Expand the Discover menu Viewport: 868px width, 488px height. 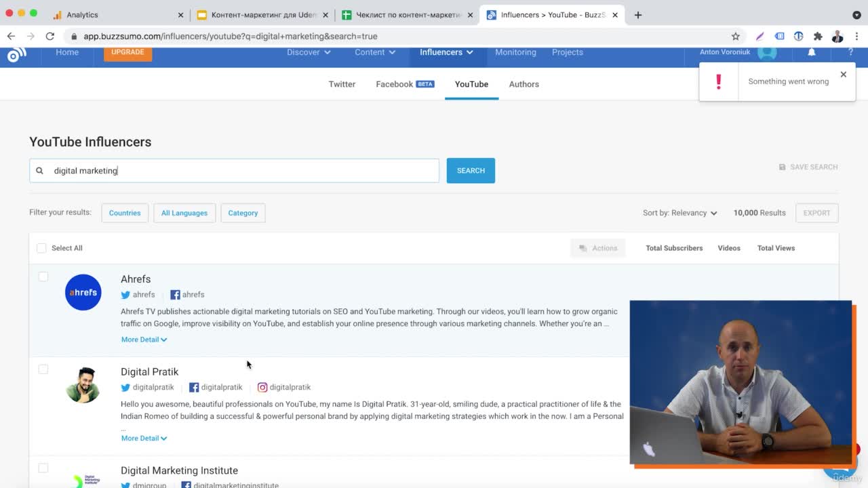(x=309, y=52)
